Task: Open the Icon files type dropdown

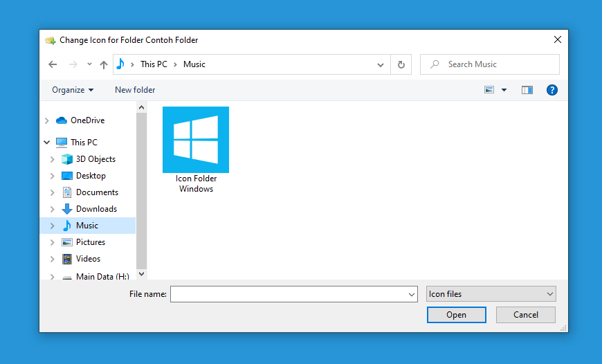Action: pyautogui.click(x=491, y=293)
